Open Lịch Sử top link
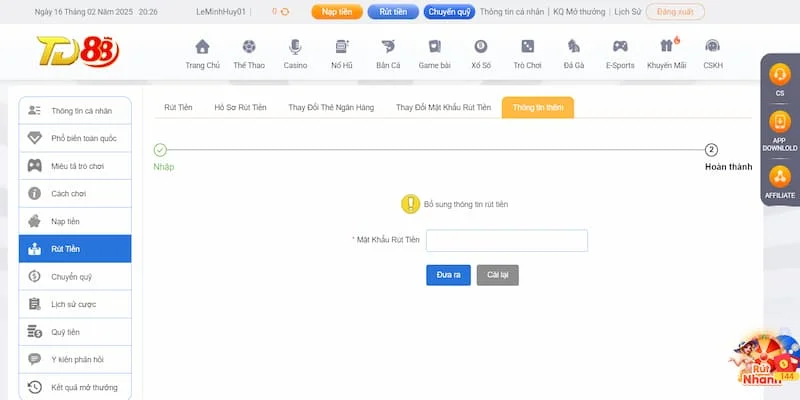 point(628,12)
